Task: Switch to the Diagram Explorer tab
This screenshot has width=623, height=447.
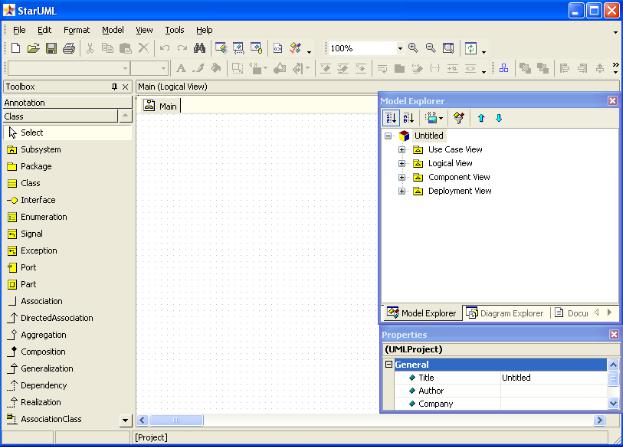Action: coord(505,313)
